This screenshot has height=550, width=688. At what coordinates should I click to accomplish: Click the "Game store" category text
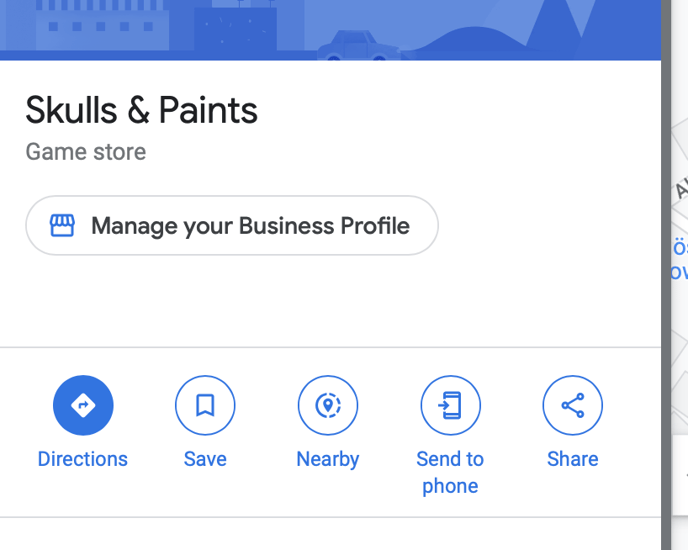point(86,152)
